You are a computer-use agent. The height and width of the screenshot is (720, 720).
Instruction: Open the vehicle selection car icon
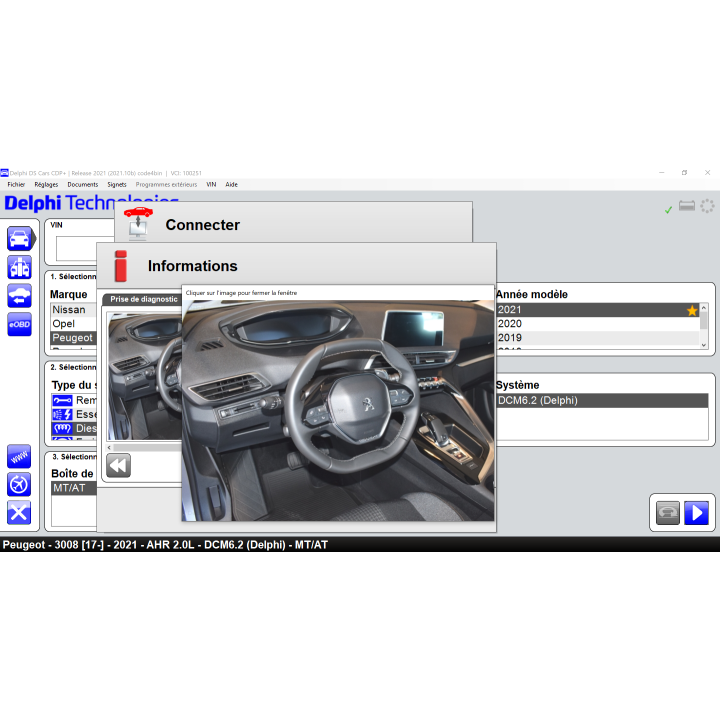[x=19, y=238]
